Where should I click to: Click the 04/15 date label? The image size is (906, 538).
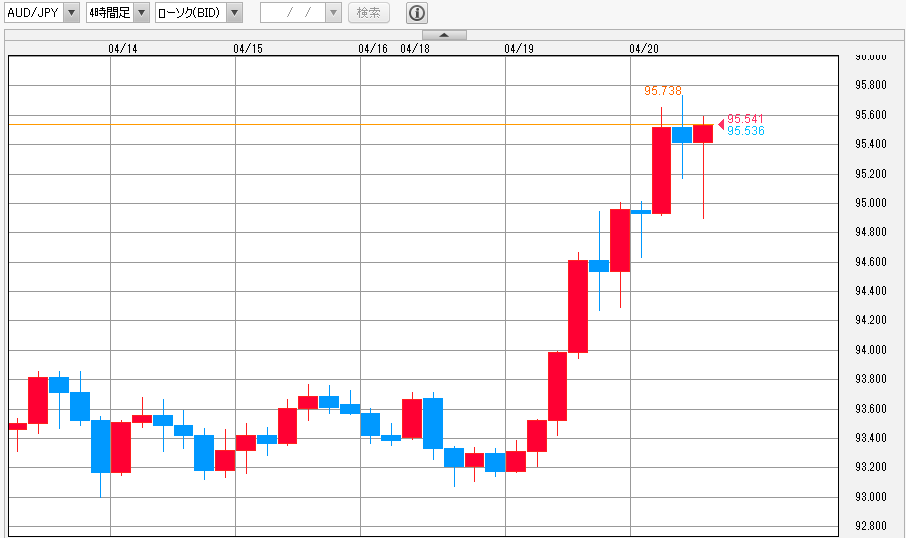(248, 49)
